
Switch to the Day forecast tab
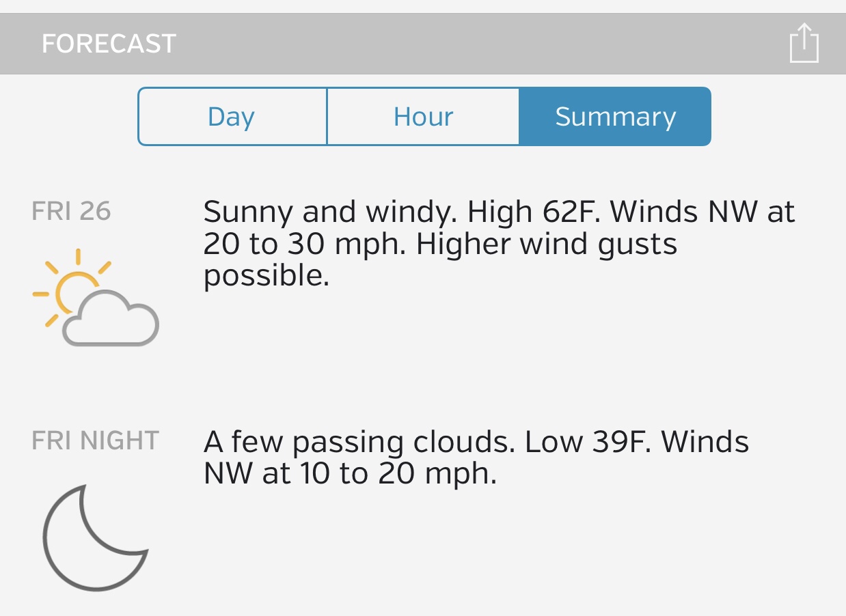click(x=232, y=117)
